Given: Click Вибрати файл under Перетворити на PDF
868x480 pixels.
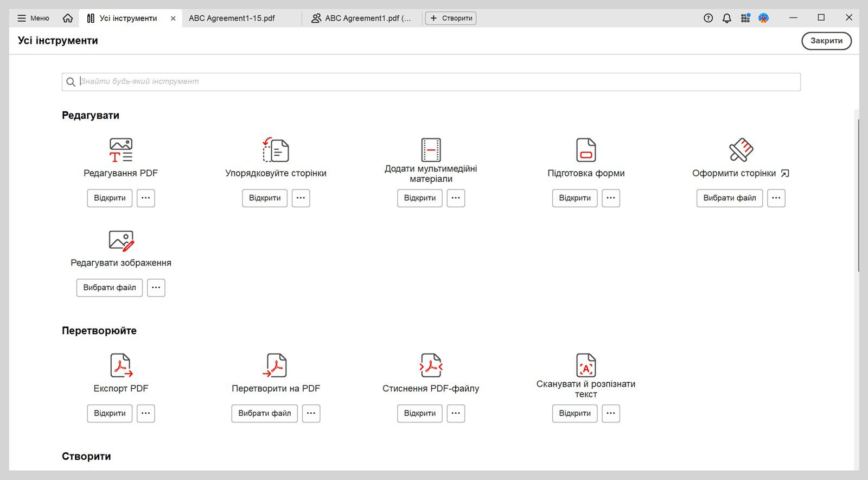Looking at the screenshot, I should point(265,413).
